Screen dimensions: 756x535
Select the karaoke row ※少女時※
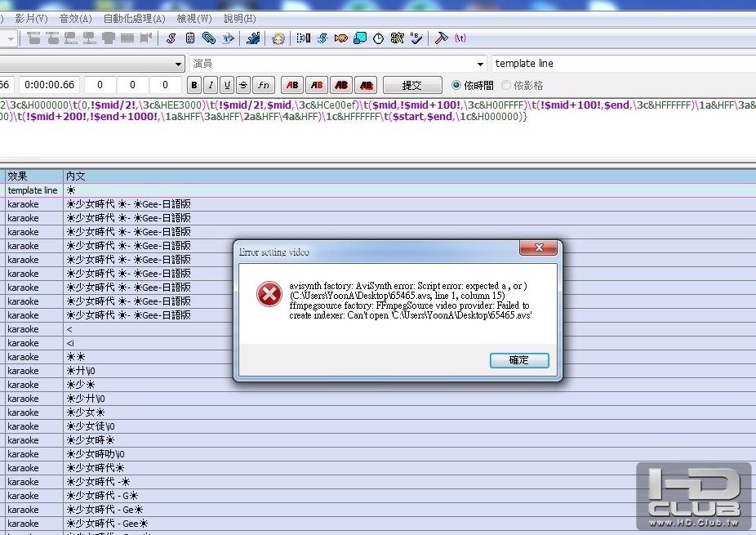378,440
